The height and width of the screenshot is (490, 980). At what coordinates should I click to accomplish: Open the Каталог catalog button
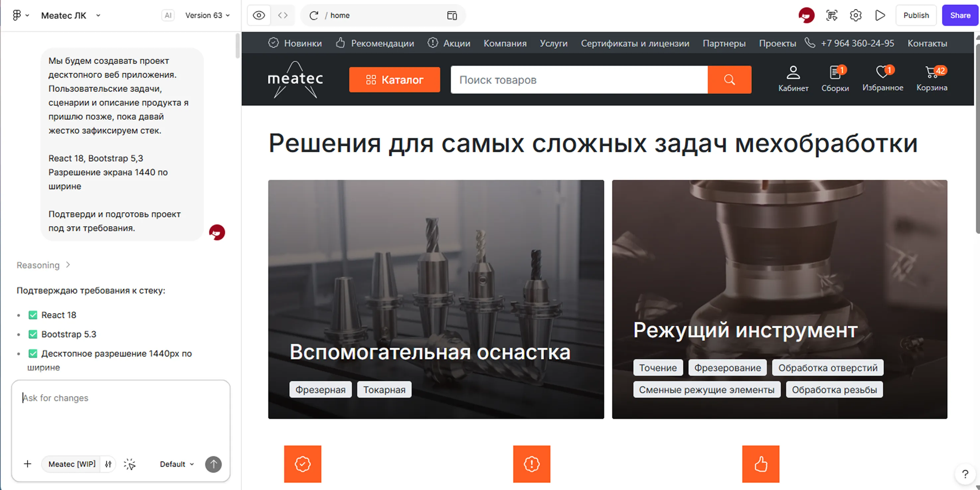click(x=394, y=80)
